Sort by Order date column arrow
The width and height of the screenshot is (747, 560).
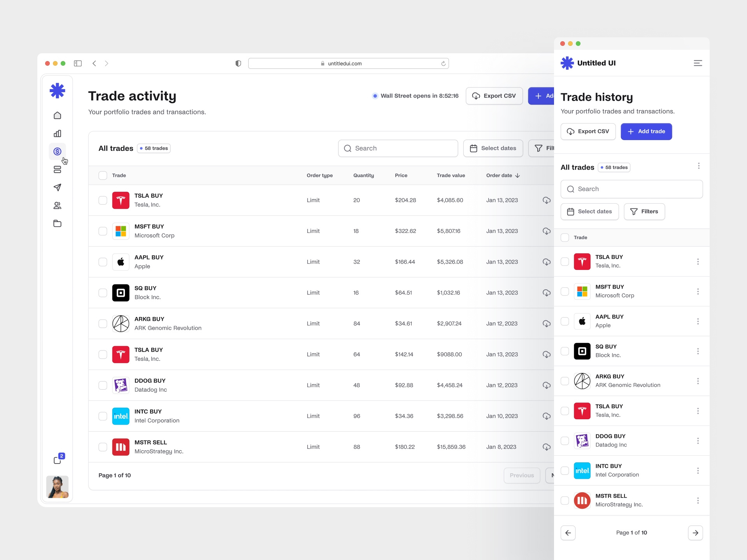[517, 175]
